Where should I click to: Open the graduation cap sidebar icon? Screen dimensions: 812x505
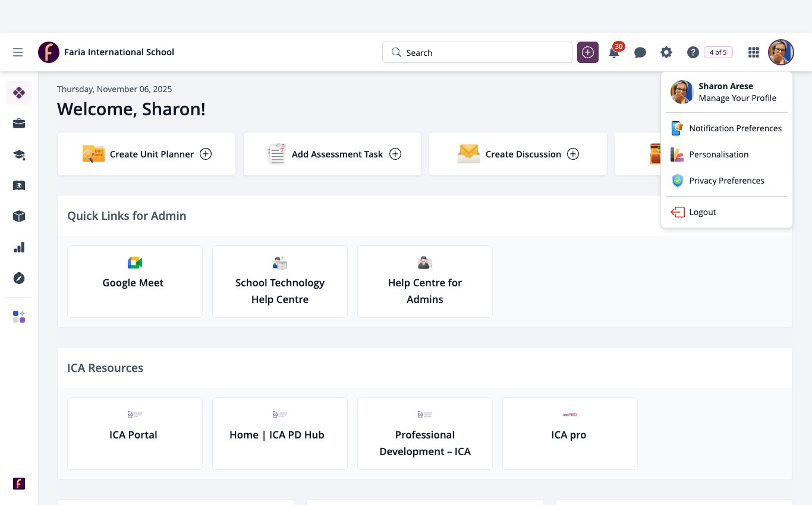(19, 154)
